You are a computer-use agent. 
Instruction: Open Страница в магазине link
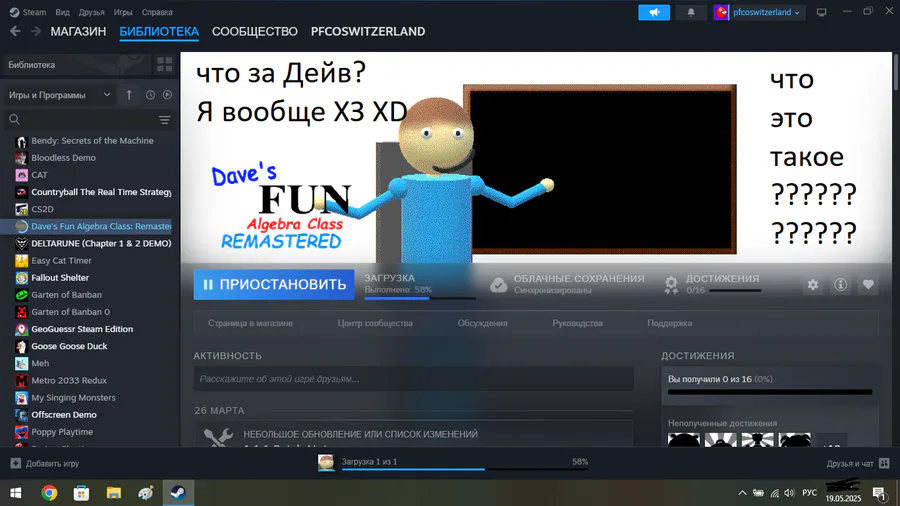coord(250,324)
